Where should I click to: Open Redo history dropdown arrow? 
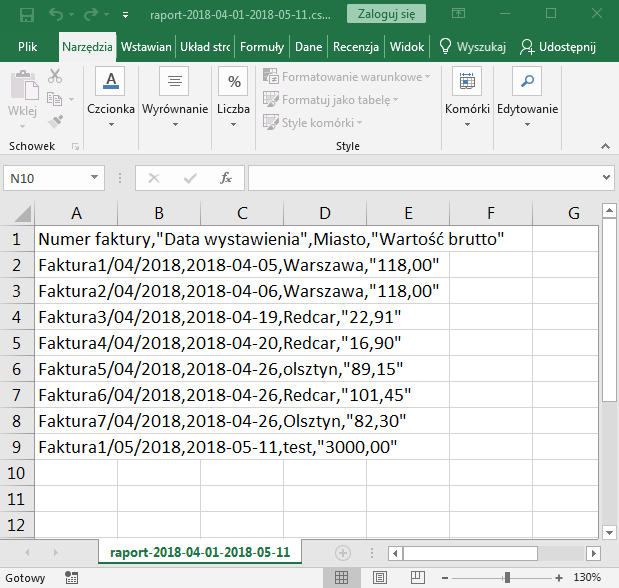pyautogui.click(x=106, y=15)
